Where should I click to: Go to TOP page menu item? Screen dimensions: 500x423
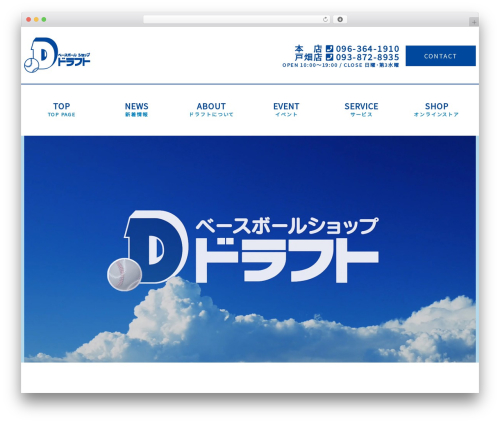[x=61, y=110]
